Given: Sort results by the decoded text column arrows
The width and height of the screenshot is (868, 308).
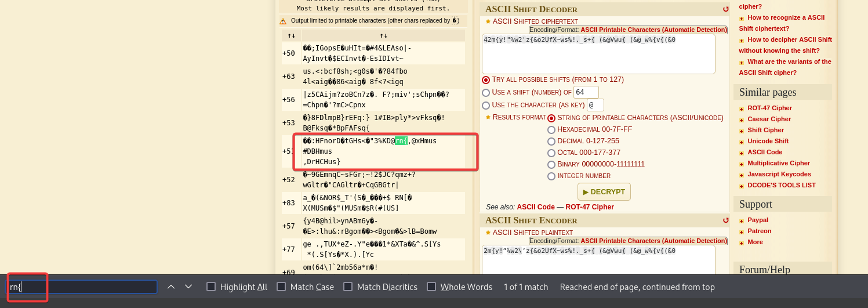Looking at the screenshot, I should point(383,36).
